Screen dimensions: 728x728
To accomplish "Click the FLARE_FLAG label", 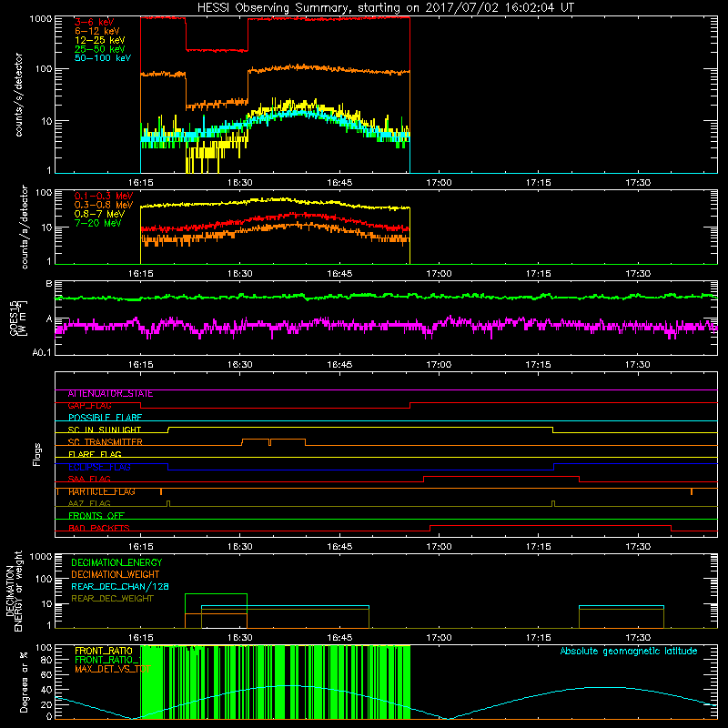I will pos(95,454).
